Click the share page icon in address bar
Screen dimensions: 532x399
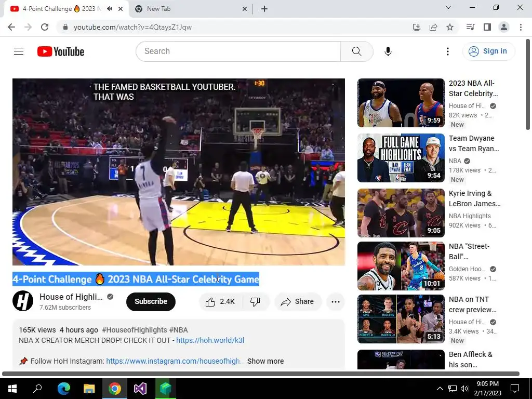(433, 27)
